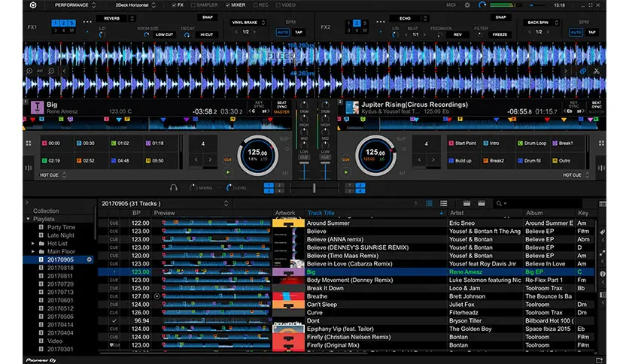The image size is (629, 364).
Task: Click the scissors icon beside the waveform
Action: click(x=595, y=71)
